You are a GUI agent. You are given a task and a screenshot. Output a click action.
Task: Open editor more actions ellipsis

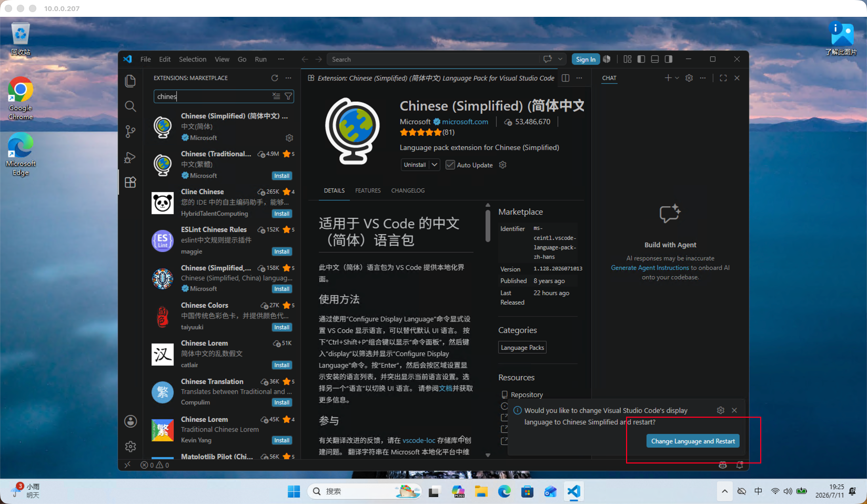pos(579,78)
